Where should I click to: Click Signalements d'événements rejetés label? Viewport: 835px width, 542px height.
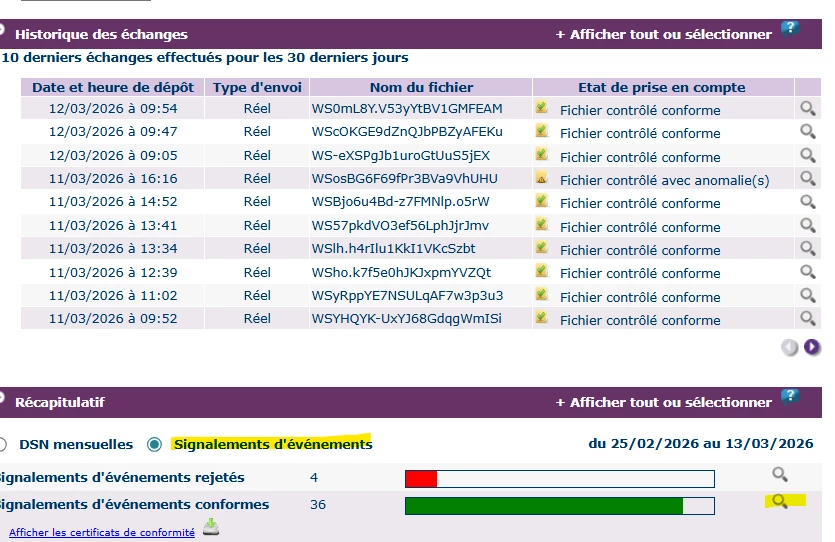click(122, 478)
